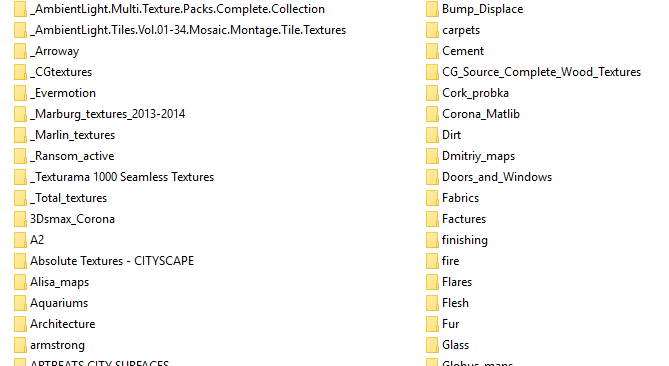Click the Glass folder icon

(432, 345)
